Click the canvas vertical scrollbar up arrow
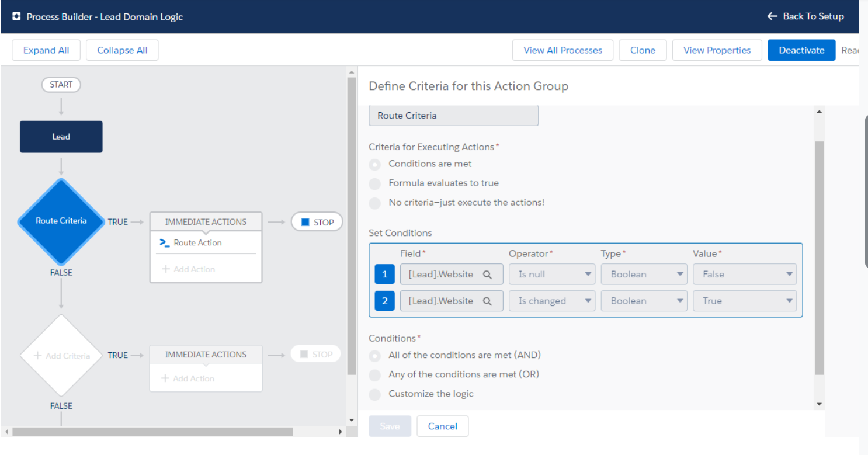This screenshot has width=868, height=455. pyautogui.click(x=352, y=73)
